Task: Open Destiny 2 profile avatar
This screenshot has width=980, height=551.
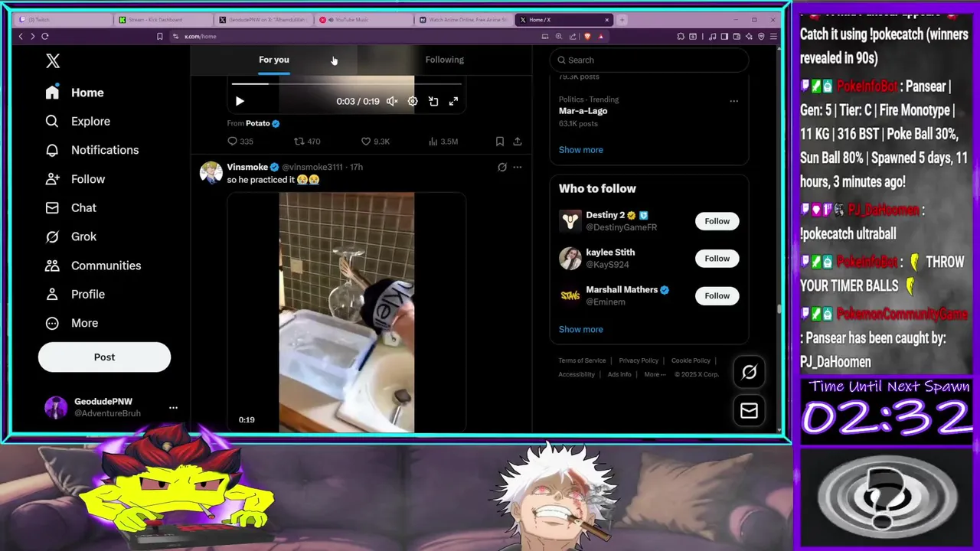Action: coord(570,221)
